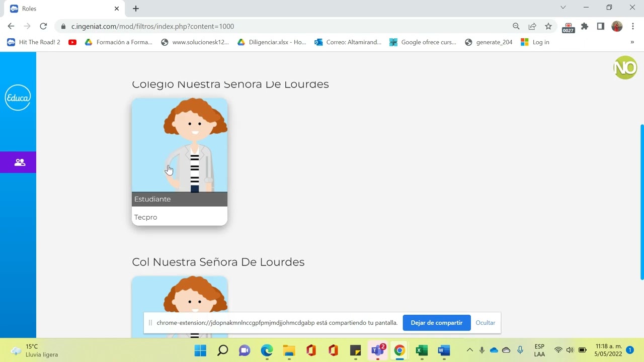Open the YouTube bookmark icon
Image resolution: width=644 pixels, height=362 pixels.
72,42
